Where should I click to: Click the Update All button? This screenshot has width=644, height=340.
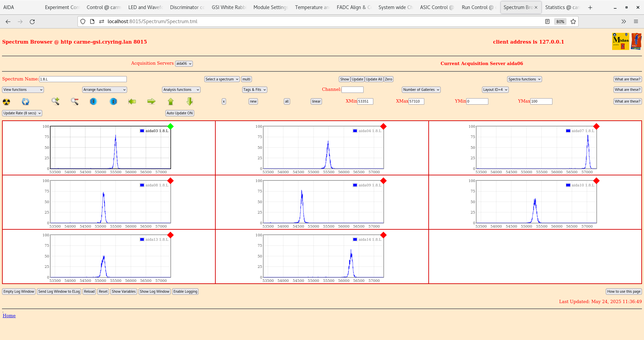(374, 79)
